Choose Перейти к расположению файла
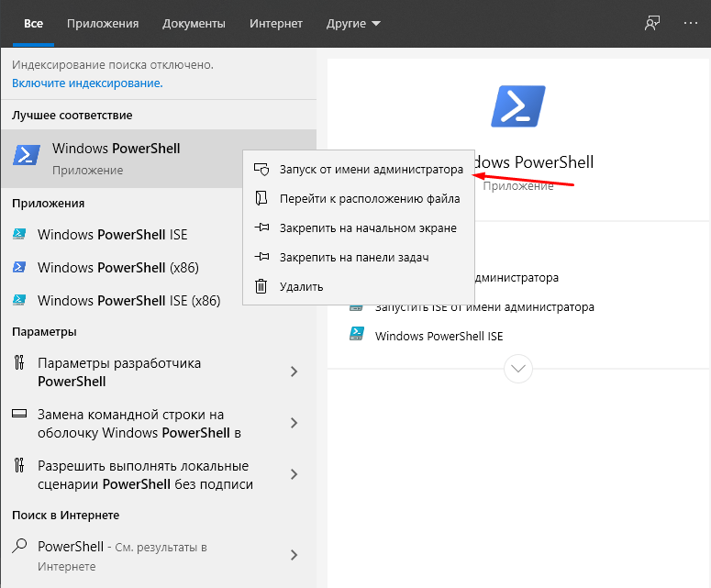 359,198
